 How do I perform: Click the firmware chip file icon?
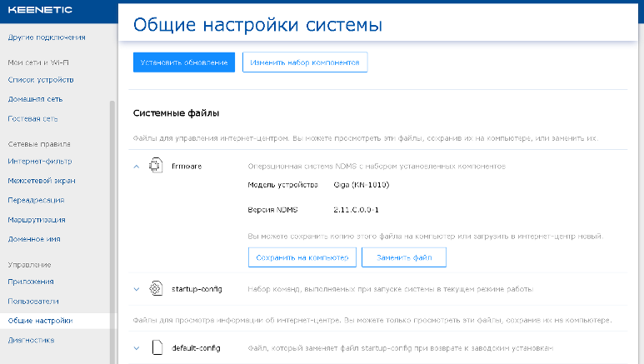(x=156, y=165)
